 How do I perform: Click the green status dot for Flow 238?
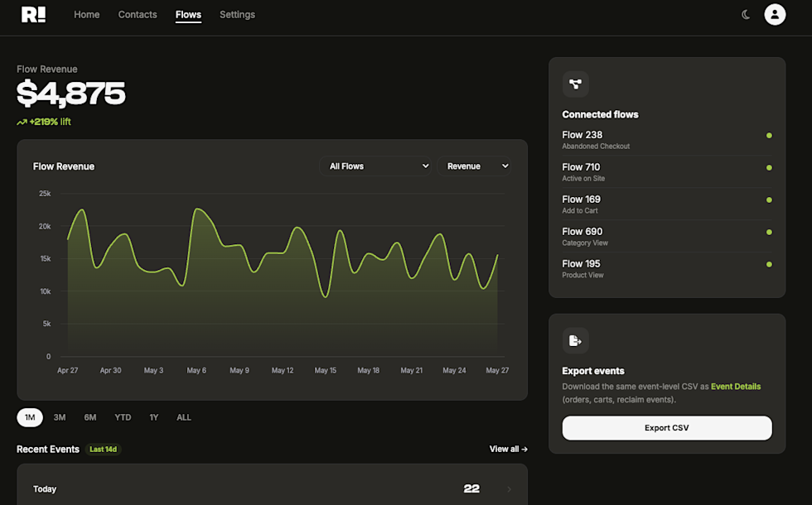(x=769, y=136)
